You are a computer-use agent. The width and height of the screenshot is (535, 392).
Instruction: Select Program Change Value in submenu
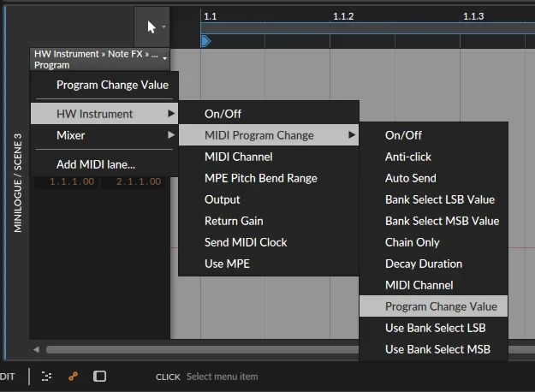coord(440,306)
